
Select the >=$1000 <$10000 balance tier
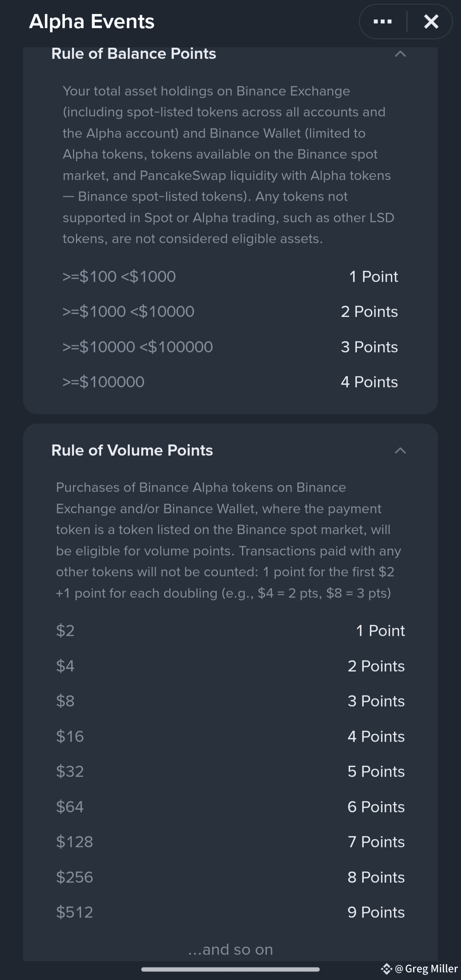tap(230, 311)
